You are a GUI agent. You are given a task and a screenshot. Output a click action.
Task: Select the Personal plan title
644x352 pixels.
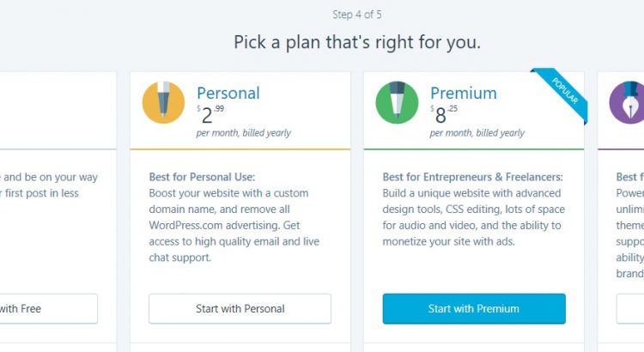(x=228, y=93)
